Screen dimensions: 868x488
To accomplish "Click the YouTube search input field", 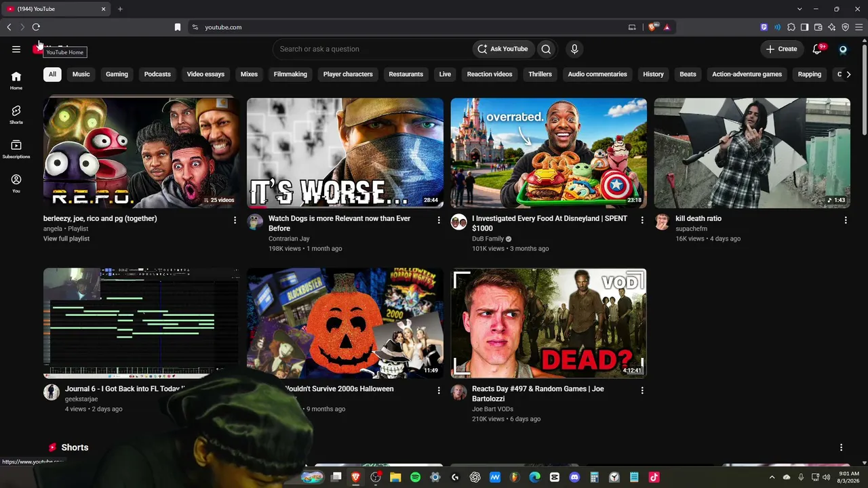I will 373,49.
